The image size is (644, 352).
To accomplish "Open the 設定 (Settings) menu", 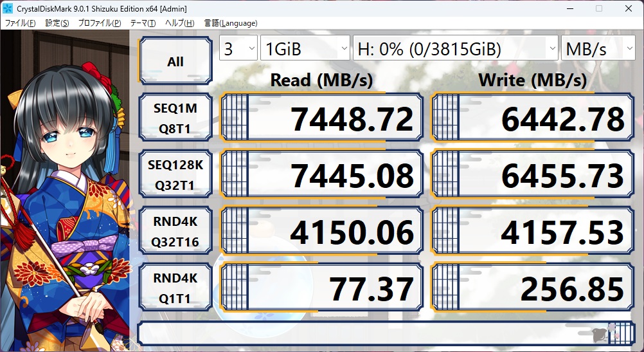I will (x=57, y=23).
